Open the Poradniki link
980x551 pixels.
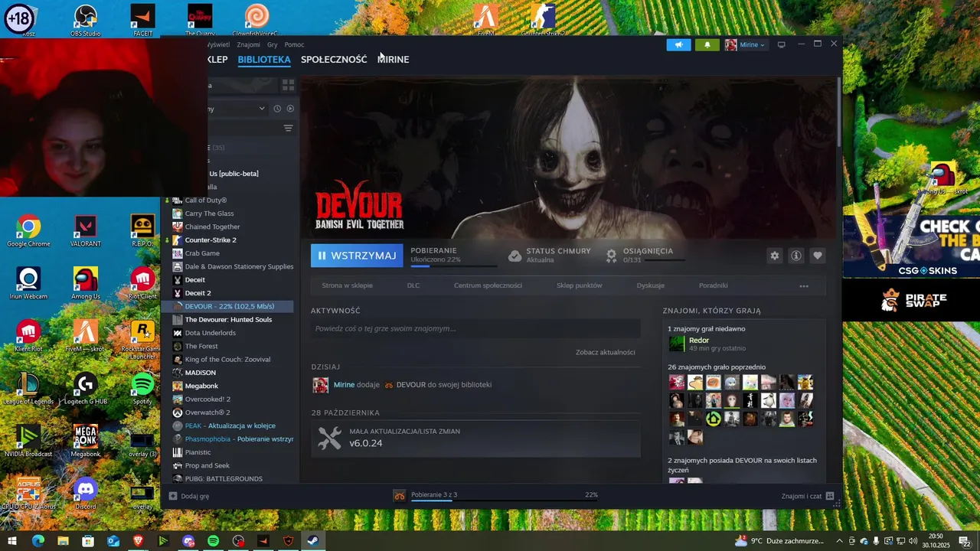coord(713,285)
